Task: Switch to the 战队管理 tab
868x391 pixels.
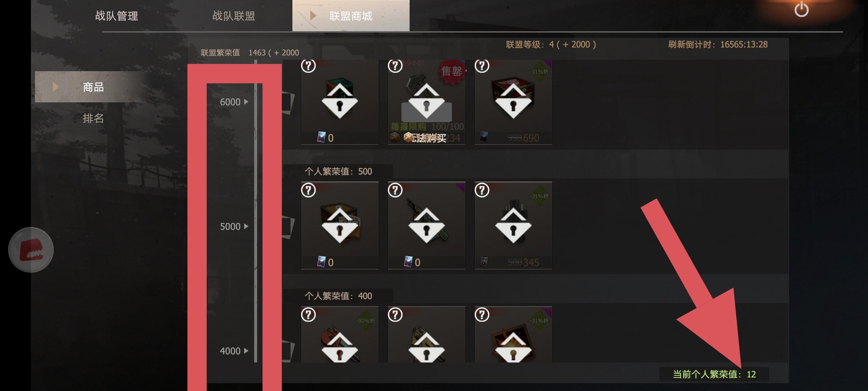Action: point(117,16)
